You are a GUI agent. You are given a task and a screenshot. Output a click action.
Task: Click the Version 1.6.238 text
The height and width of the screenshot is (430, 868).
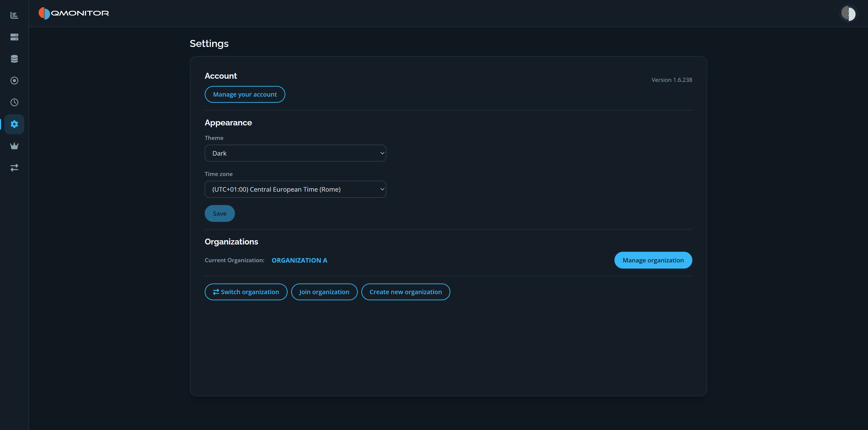pyautogui.click(x=672, y=80)
